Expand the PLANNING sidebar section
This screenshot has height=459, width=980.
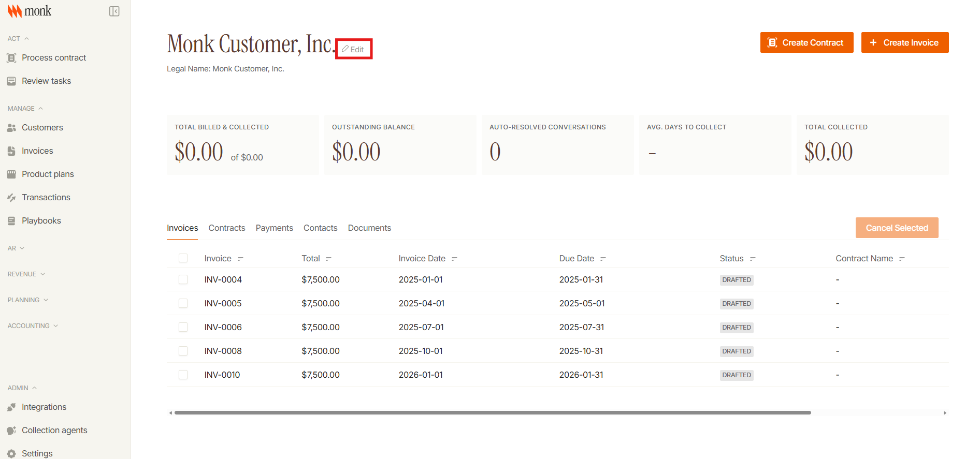28,300
